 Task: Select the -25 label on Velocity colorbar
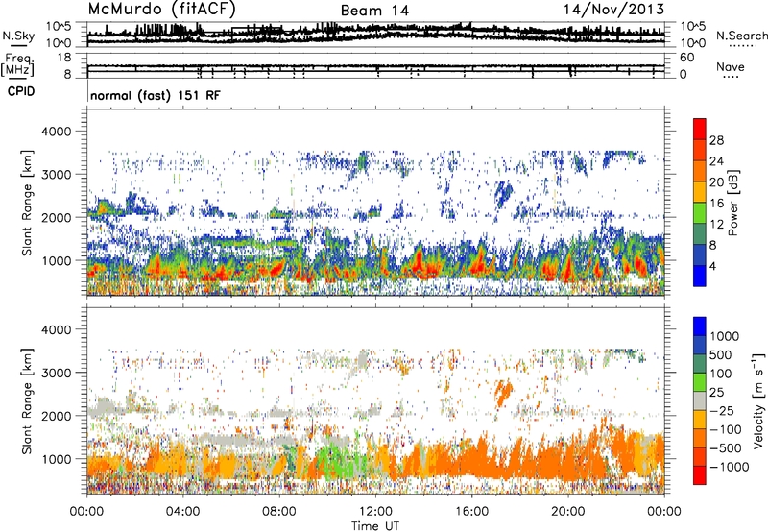pyautogui.click(x=722, y=411)
